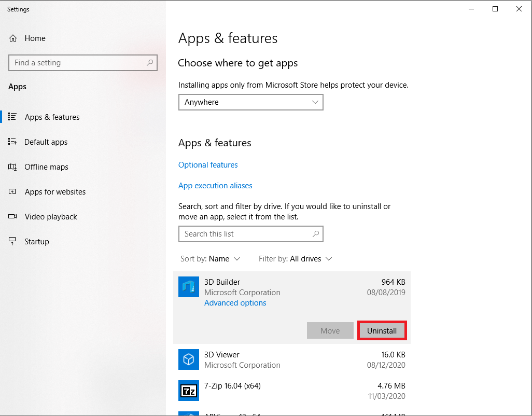Open Default apps from the sidebar
This screenshot has width=532, height=416.
pos(46,142)
